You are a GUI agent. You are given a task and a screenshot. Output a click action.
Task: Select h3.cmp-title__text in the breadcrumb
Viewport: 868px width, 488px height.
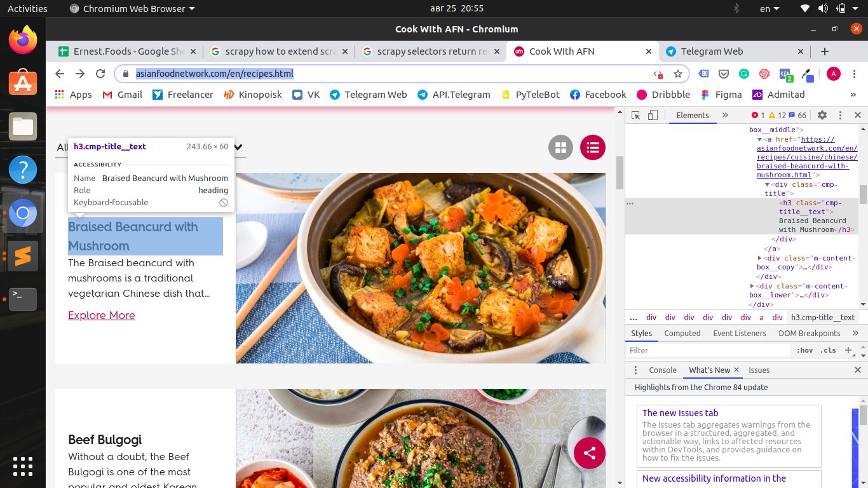point(822,317)
